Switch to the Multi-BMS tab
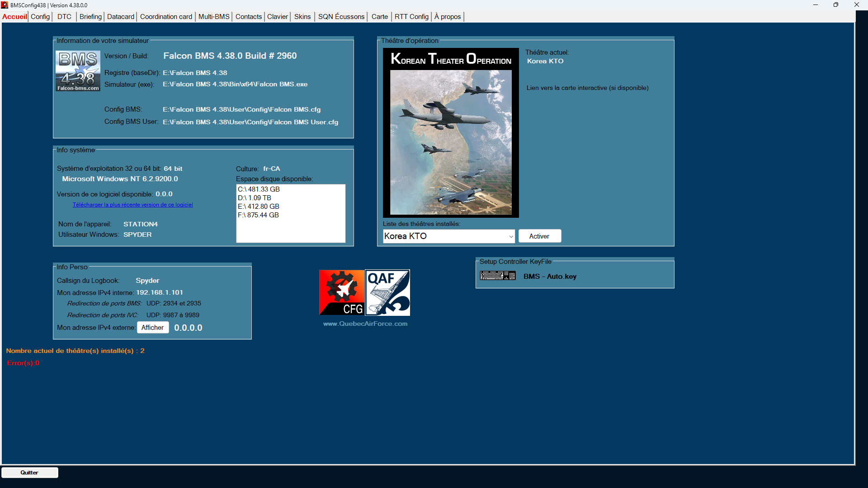This screenshot has height=488, width=868. (x=214, y=17)
